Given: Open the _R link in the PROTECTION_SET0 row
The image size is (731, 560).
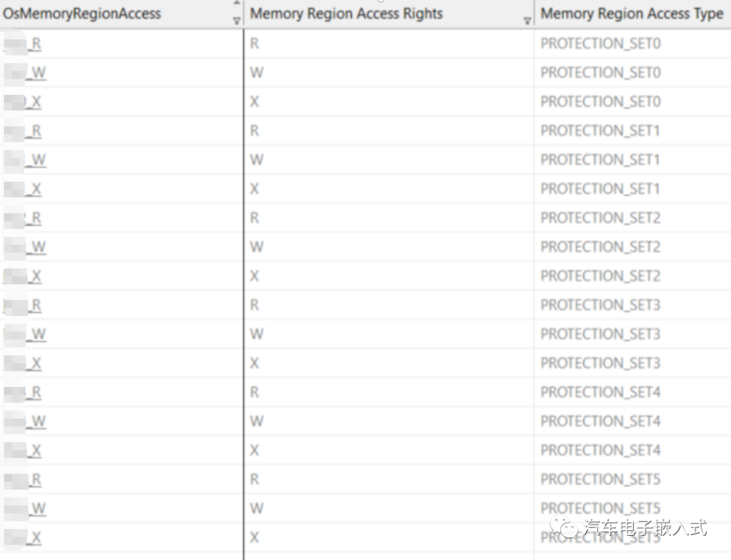Looking at the screenshot, I should [34, 44].
